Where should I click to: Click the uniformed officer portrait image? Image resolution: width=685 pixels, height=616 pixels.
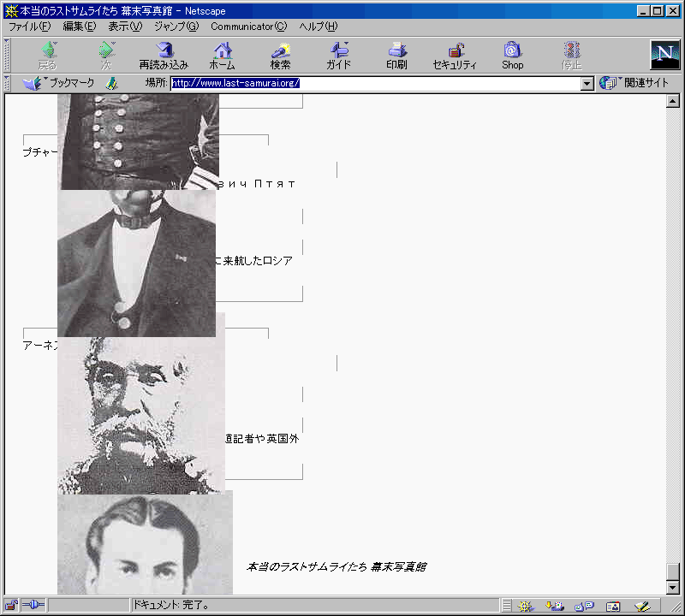pyautogui.click(x=138, y=142)
